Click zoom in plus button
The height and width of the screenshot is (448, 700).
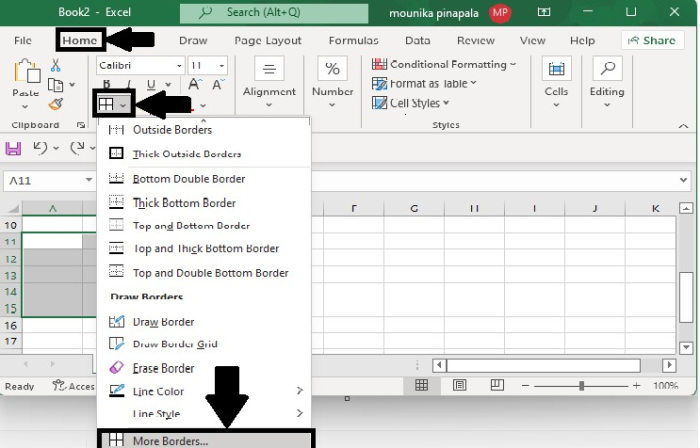[x=637, y=385]
